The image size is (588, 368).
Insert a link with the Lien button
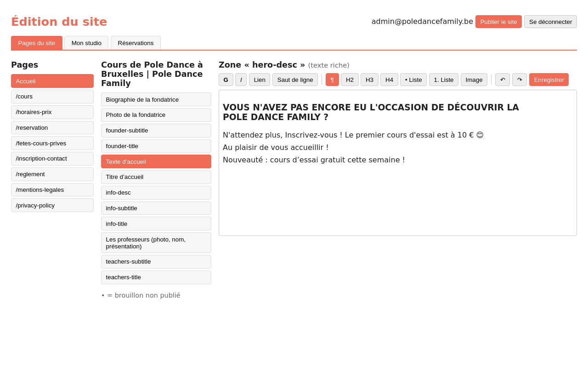(x=260, y=80)
